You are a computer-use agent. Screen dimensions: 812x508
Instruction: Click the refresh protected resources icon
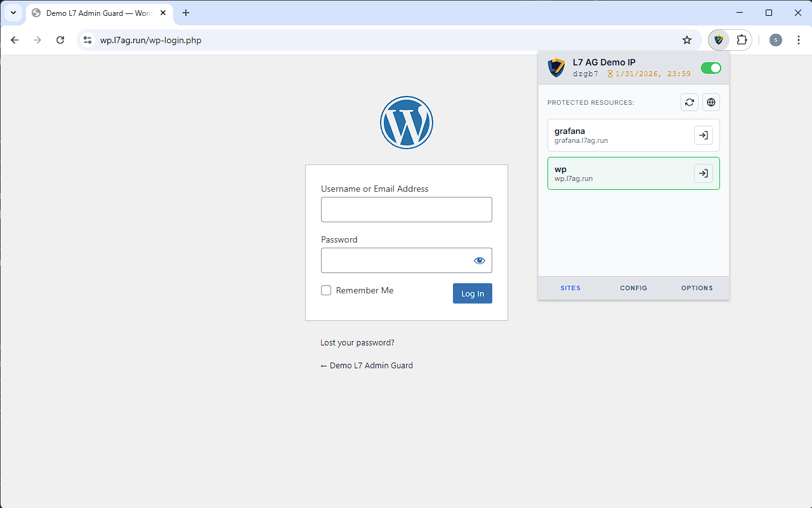[689, 102]
